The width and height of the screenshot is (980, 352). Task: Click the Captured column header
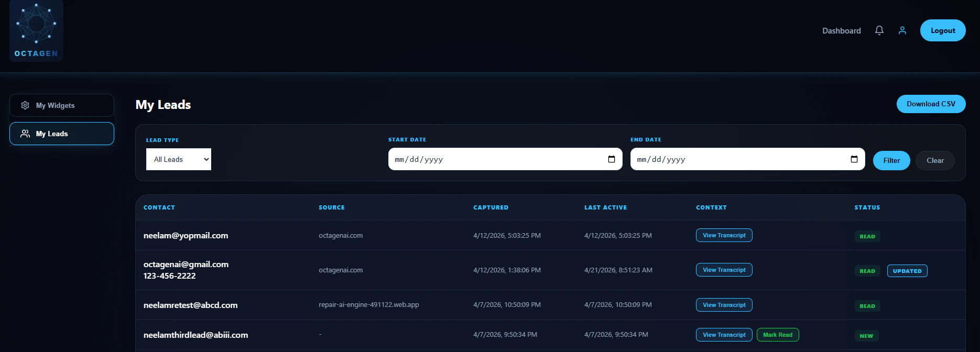[491, 207]
